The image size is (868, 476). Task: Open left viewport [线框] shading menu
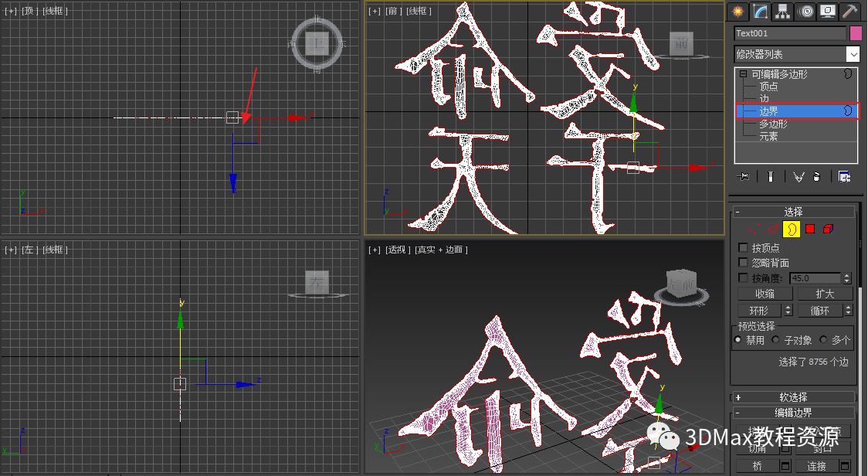[x=55, y=250]
